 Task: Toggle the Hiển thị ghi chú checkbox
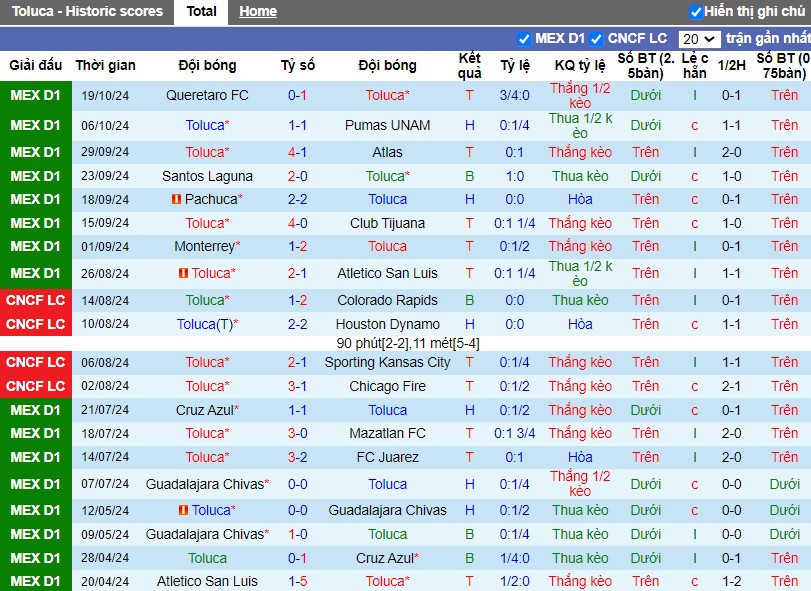696,11
